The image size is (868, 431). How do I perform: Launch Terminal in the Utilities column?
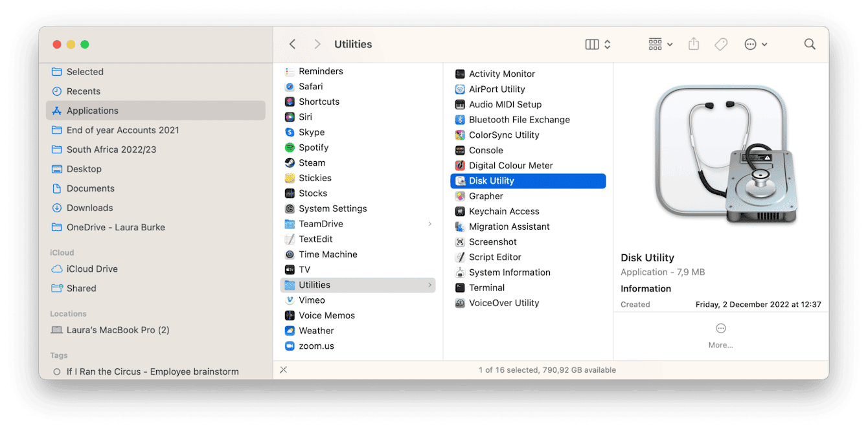pos(488,287)
